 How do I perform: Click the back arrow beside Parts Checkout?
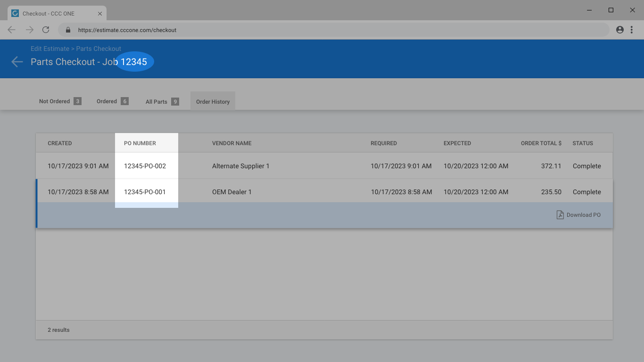[17, 62]
